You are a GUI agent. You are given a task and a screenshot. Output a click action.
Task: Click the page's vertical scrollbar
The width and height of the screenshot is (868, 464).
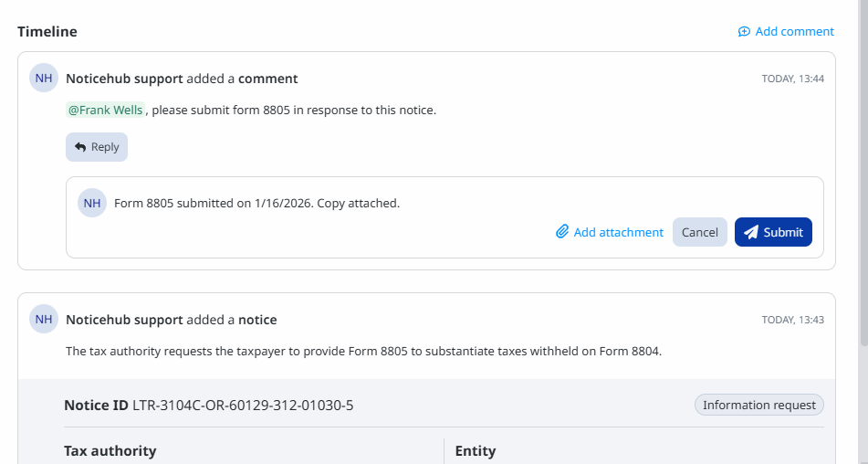[x=863, y=183]
